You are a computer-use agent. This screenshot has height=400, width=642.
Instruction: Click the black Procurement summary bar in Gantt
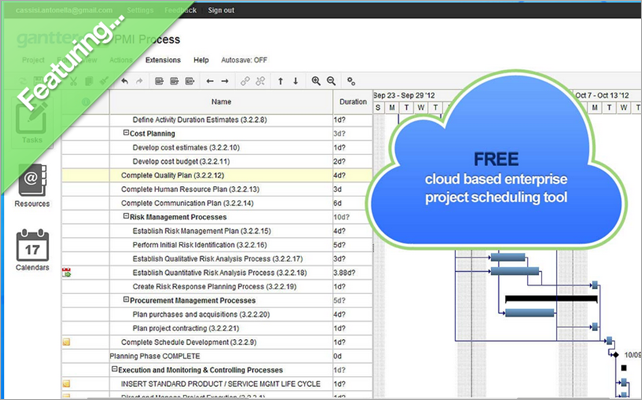[x=552, y=299]
